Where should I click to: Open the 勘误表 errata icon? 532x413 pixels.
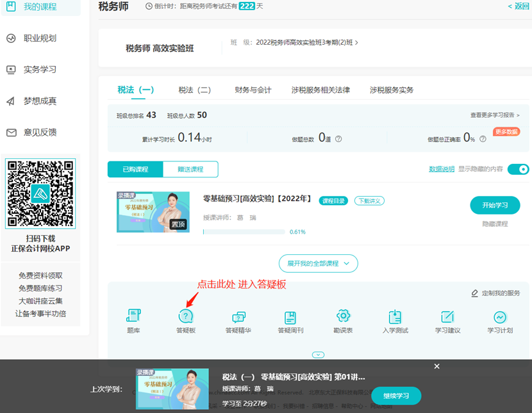pos(343,317)
